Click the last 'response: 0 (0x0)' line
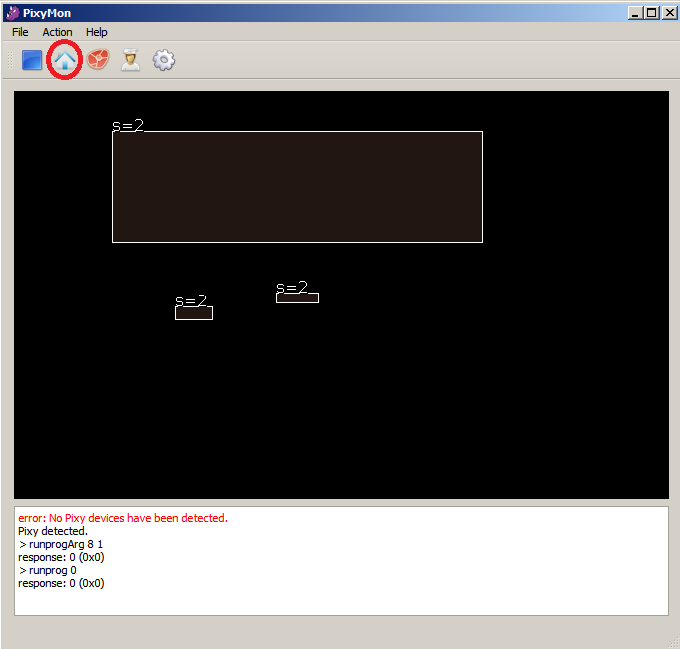Viewport: 680px width, 649px height. pos(61,583)
